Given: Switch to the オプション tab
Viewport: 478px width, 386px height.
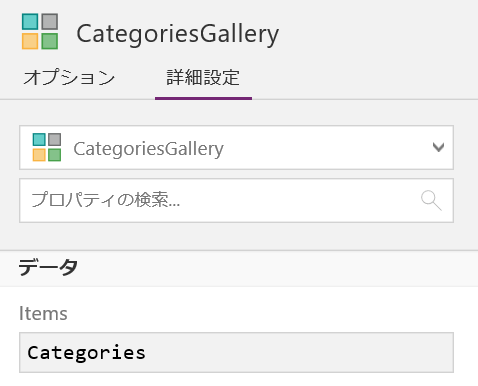Looking at the screenshot, I should pos(69,77).
